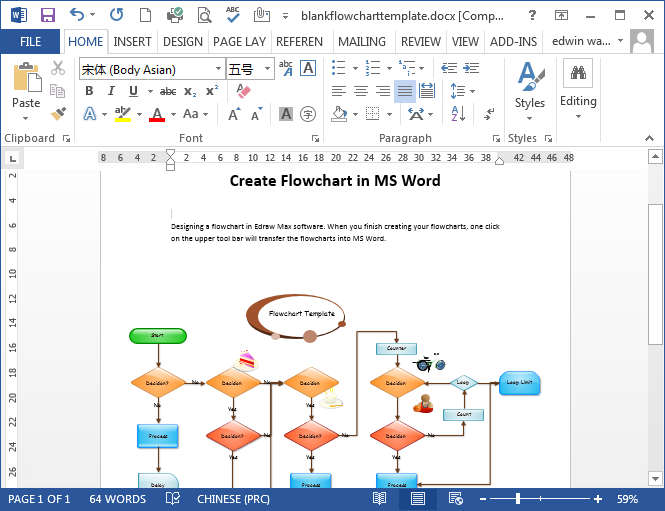
Task: Click the Format Painter brush icon
Action: click(58, 114)
